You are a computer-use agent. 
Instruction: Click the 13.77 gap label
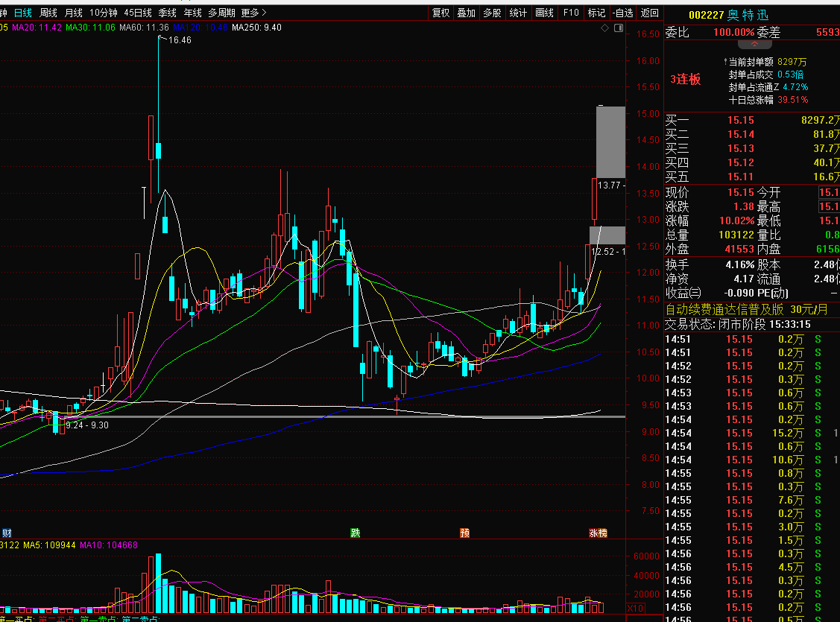611,185
